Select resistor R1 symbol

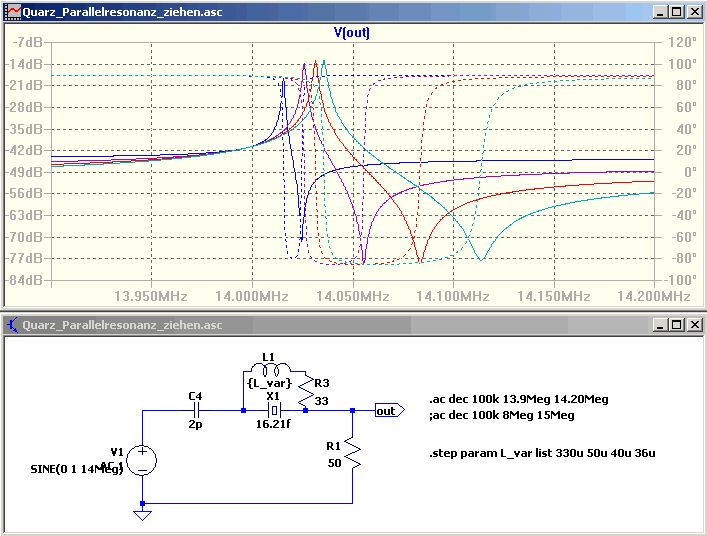tap(353, 452)
